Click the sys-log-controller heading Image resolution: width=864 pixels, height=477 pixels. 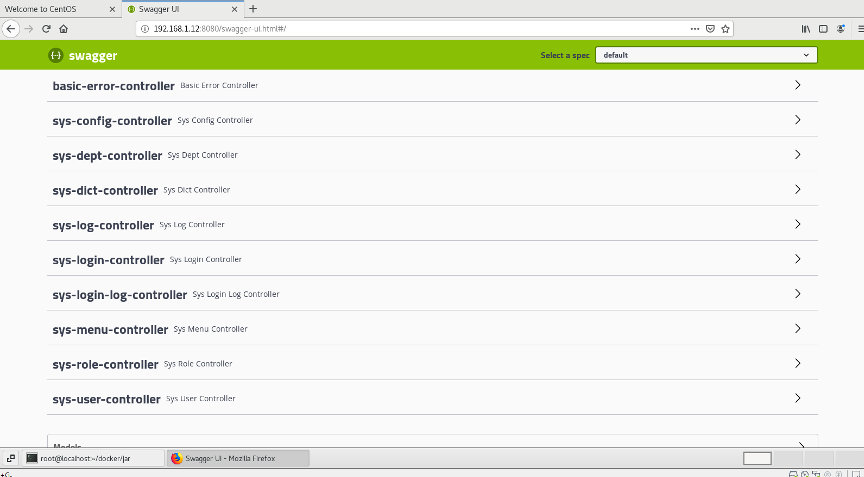(103, 225)
